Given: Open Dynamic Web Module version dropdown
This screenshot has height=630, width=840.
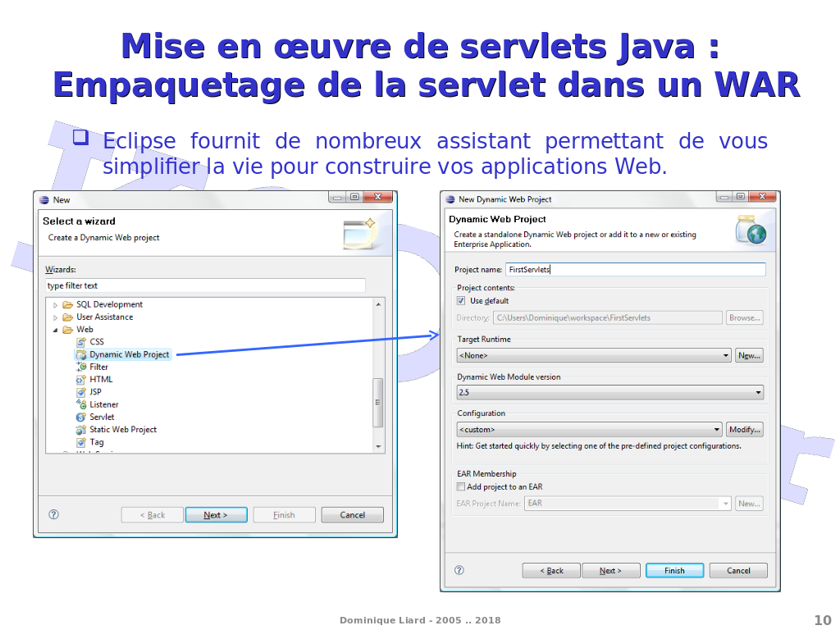Looking at the screenshot, I should click(757, 393).
